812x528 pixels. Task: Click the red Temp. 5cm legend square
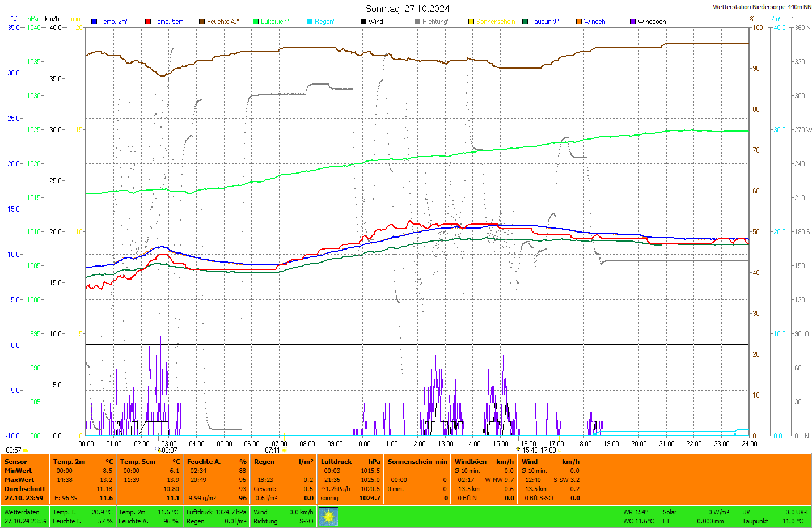pyautogui.click(x=148, y=22)
